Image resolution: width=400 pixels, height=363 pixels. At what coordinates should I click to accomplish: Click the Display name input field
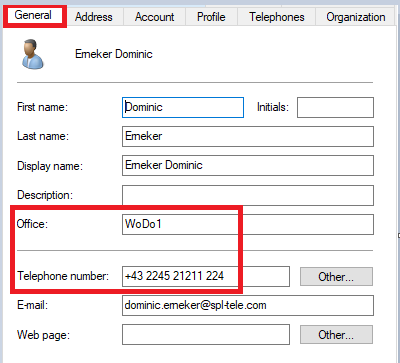(248, 165)
